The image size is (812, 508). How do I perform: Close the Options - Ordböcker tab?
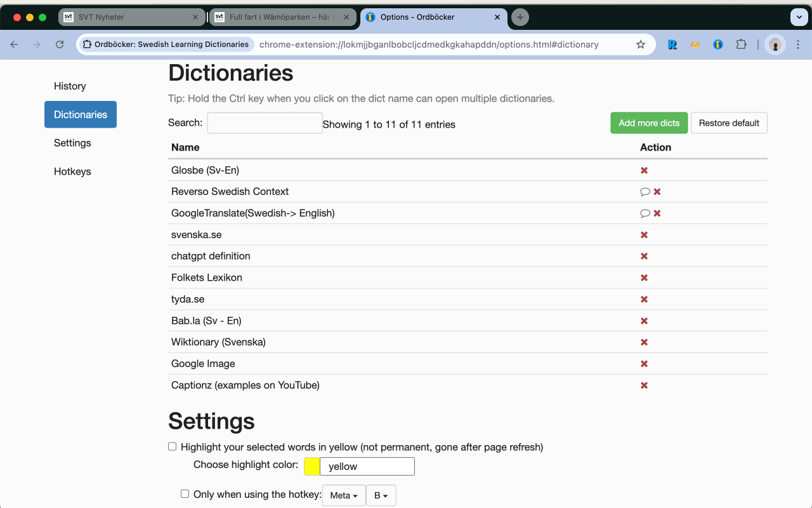[497, 17]
